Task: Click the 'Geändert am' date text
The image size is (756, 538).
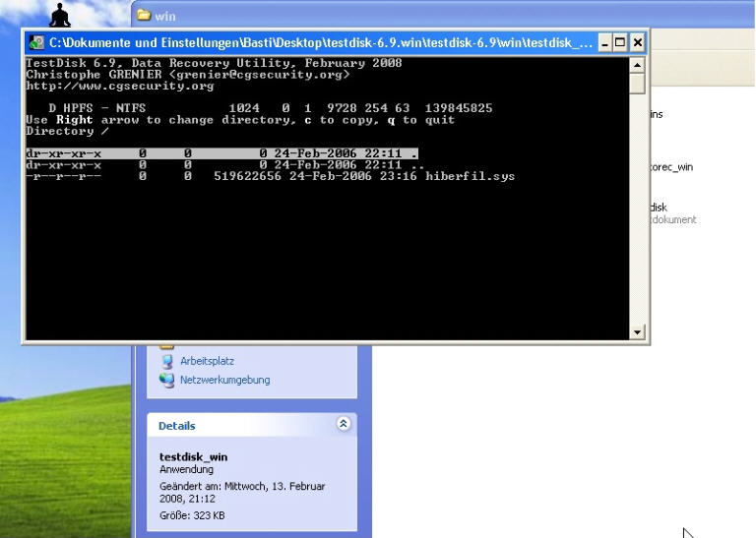Action: click(242, 492)
